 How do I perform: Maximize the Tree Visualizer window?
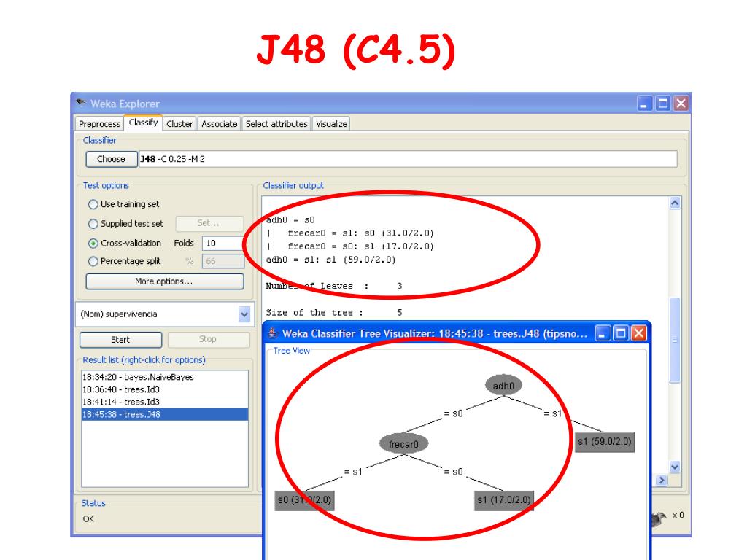pyautogui.click(x=621, y=333)
